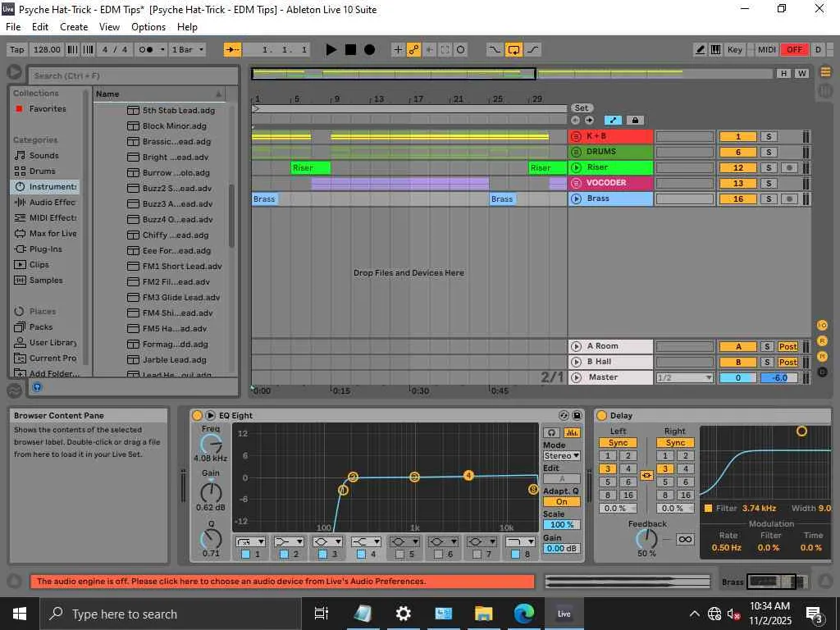Unfold the Brass track
The width and height of the screenshot is (840, 630).
(x=577, y=199)
